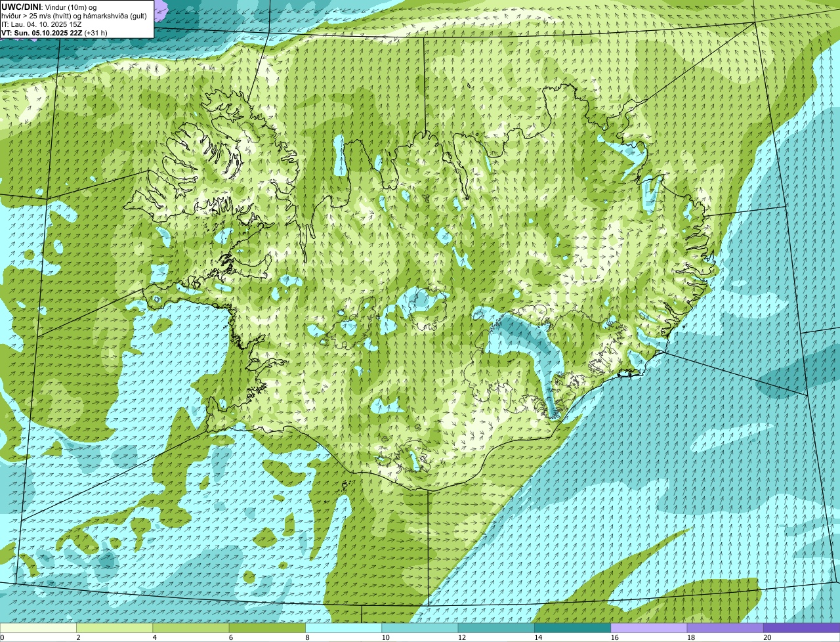The image size is (840, 642).
Task: Click the legend value "6"
Action: [x=231, y=637]
